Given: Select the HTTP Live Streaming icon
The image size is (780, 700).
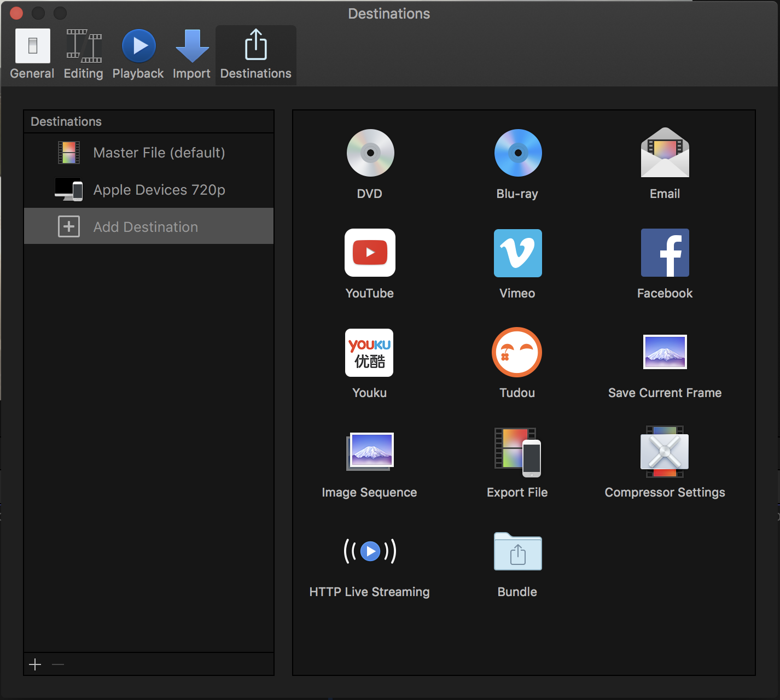Looking at the screenshot, I should click(370, 551).
